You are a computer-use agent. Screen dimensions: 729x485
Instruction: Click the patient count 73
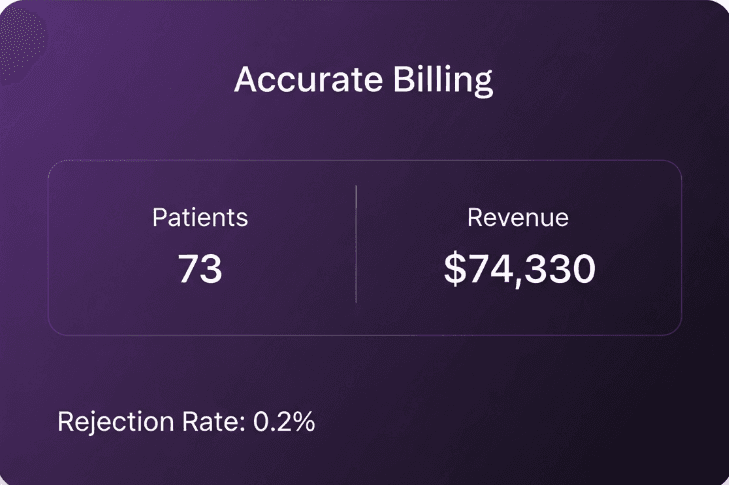tap(200, 269)
